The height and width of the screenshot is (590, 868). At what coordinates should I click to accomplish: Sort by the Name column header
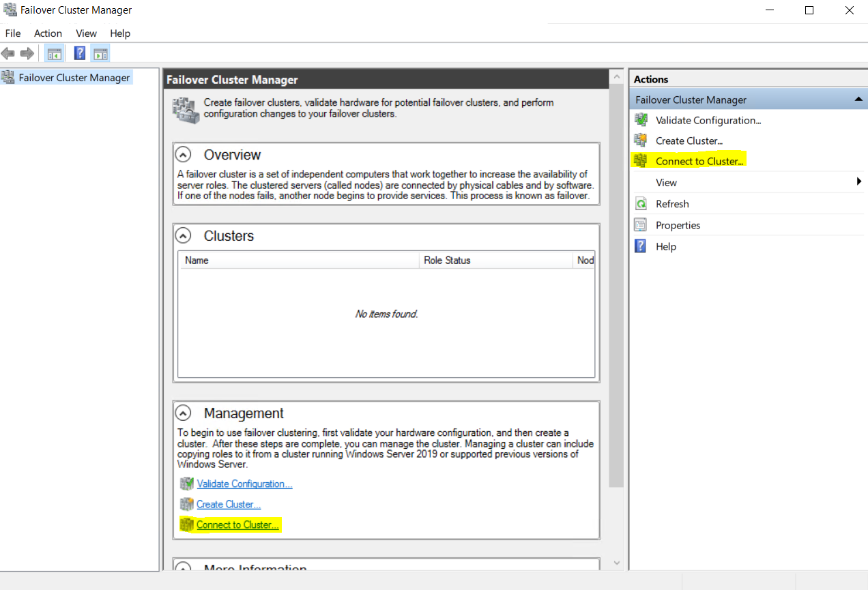(299, 260)
